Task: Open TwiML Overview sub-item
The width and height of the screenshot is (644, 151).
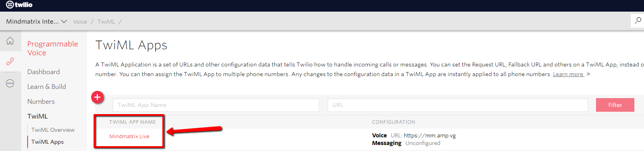Action: tap(53, 130)
